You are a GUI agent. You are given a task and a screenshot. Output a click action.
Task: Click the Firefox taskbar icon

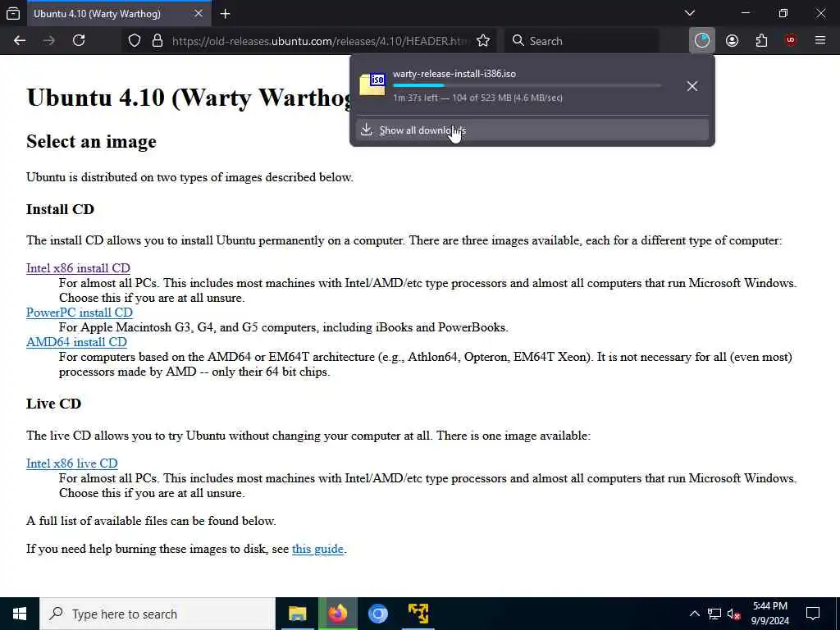337,614
